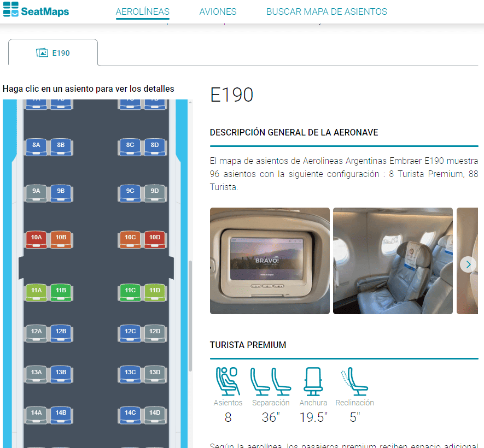The image size is (484, 448).
Task: Choose blue seat 8C on the map
Action: [130, 147]
